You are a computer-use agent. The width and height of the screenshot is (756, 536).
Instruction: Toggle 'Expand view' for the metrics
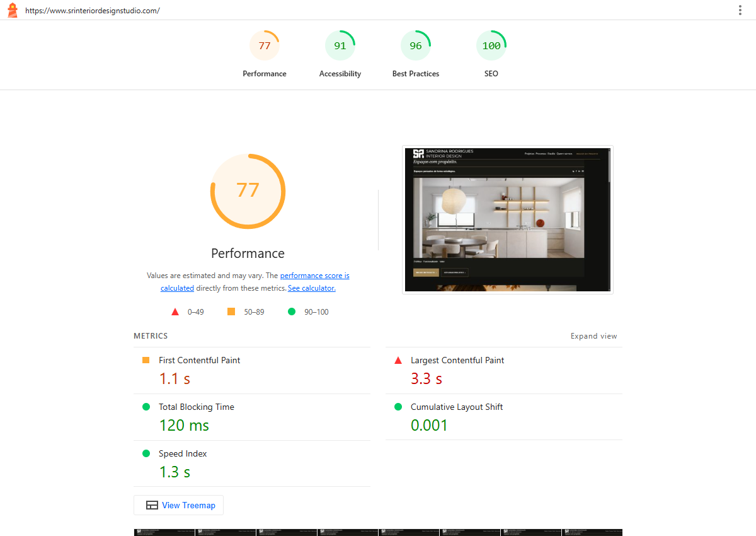pyautogui.click(x=594, y=336)
